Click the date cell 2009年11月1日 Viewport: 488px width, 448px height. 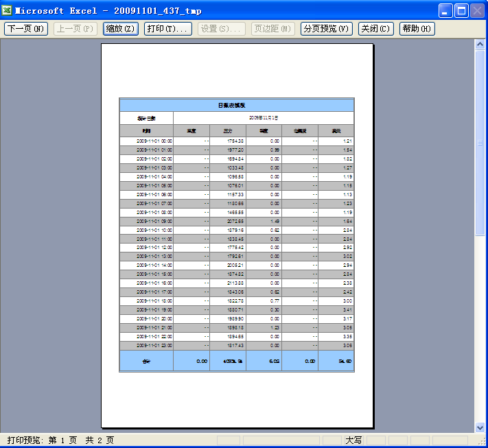pos(264,118)
